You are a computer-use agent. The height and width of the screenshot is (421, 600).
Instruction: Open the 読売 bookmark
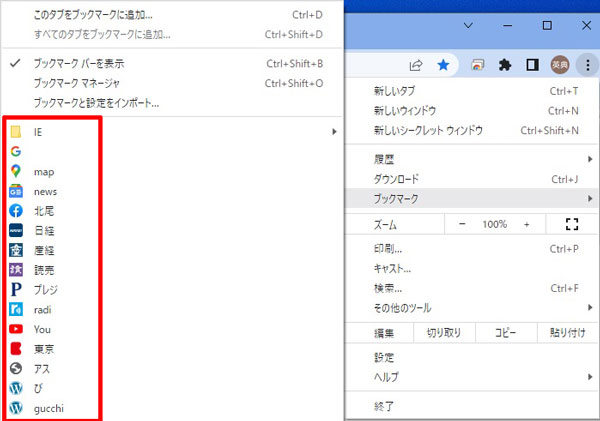pyautogui.click(x=171, y=270)
